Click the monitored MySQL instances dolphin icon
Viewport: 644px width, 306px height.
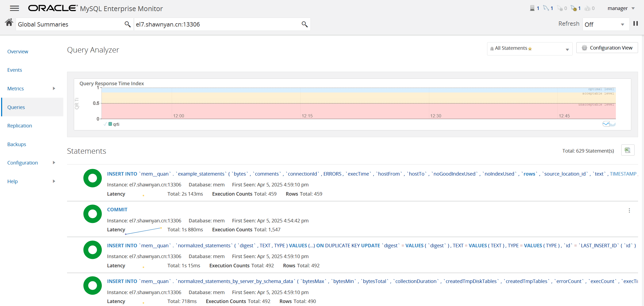point(546,8)
